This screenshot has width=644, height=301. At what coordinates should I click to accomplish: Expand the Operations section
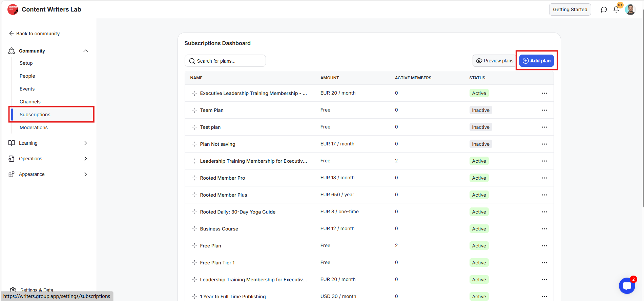tap(86, 159)
